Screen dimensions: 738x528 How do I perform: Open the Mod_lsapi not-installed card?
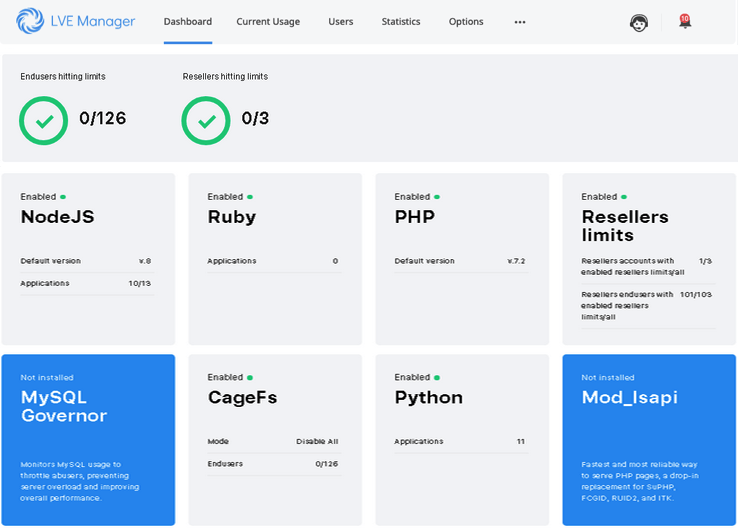pyautogui.click(x=649, y=440)
